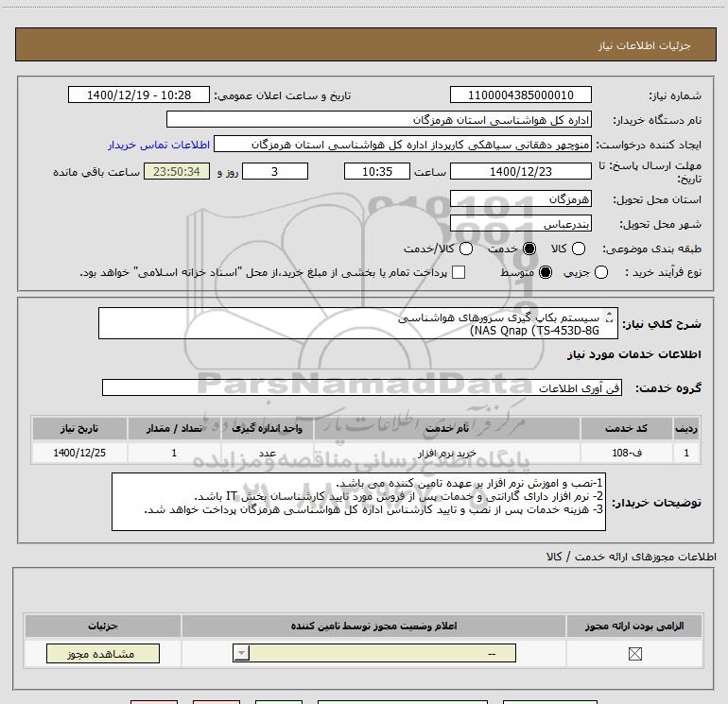Select the خدمت radio button
728x704 pixels.
[x=529, y=249]
